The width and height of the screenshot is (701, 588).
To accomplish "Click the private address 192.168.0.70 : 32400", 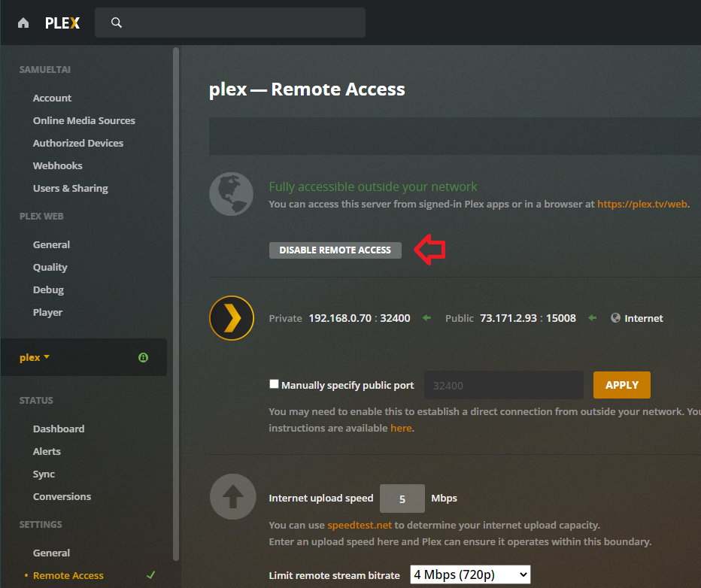I will point(360,318).
